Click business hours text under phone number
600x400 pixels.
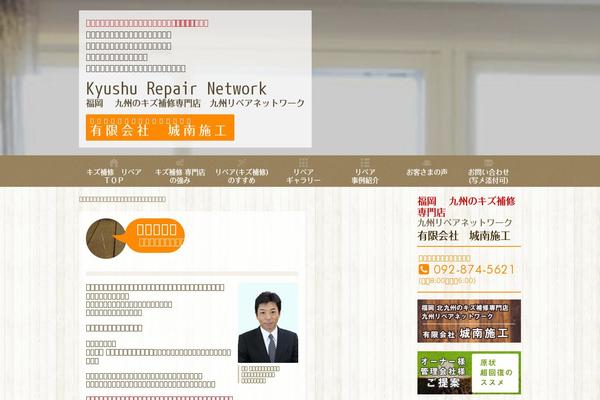(447, 281)
